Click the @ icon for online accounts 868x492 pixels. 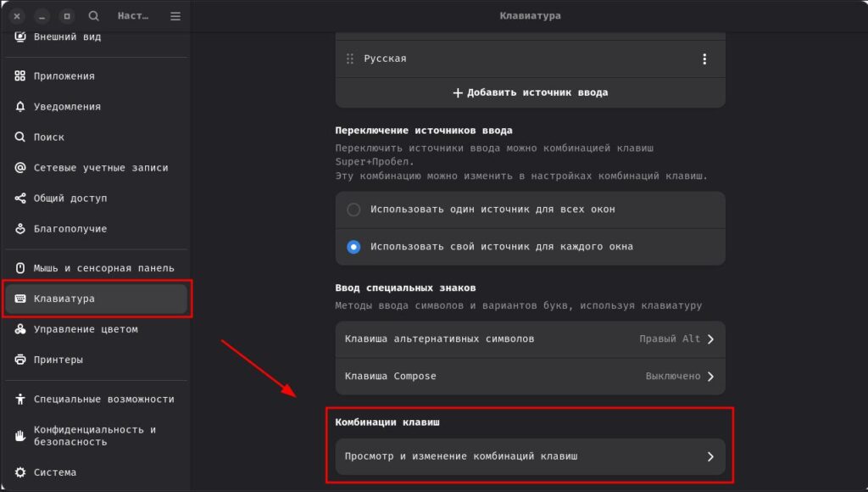point(20,167)
